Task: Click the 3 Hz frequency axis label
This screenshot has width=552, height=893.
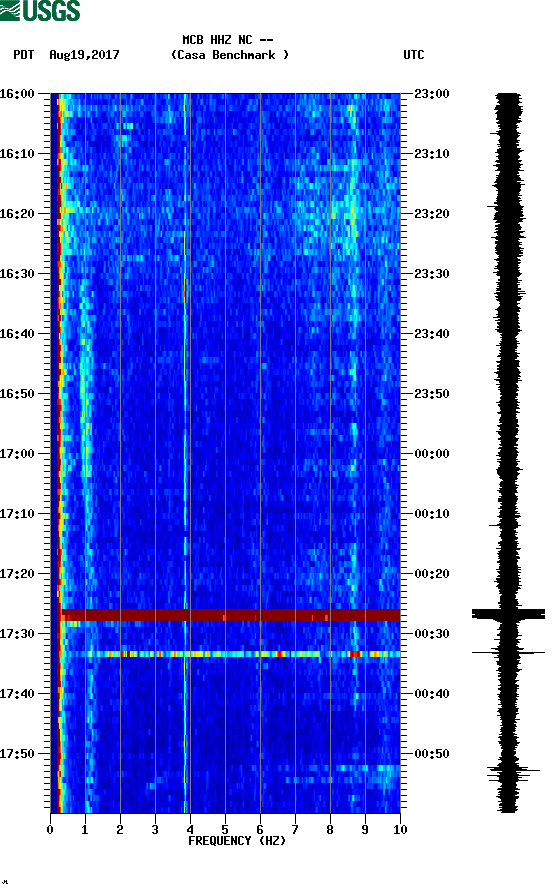Action: [x=155, y=829]
